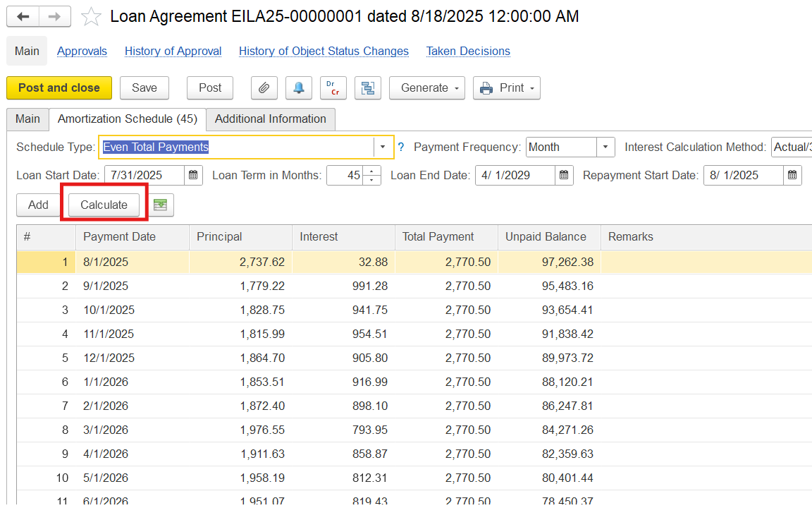This screenshot has height=508, width=812.
Task: Open Loan End Date calendar picker
Action: click(564, 175)
